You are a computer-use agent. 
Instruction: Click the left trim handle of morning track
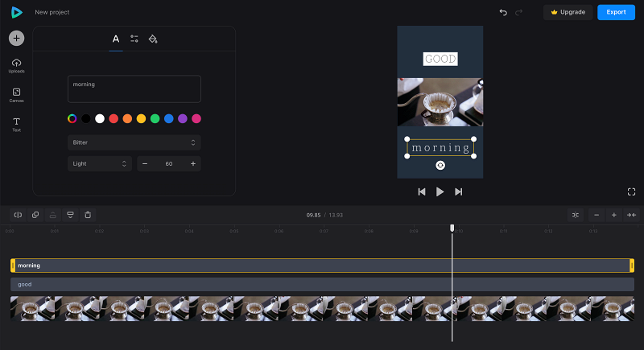pos(13,266)
